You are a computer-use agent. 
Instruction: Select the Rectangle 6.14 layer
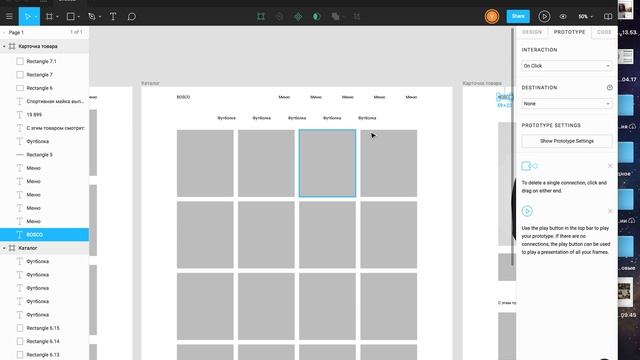point(44,341)
